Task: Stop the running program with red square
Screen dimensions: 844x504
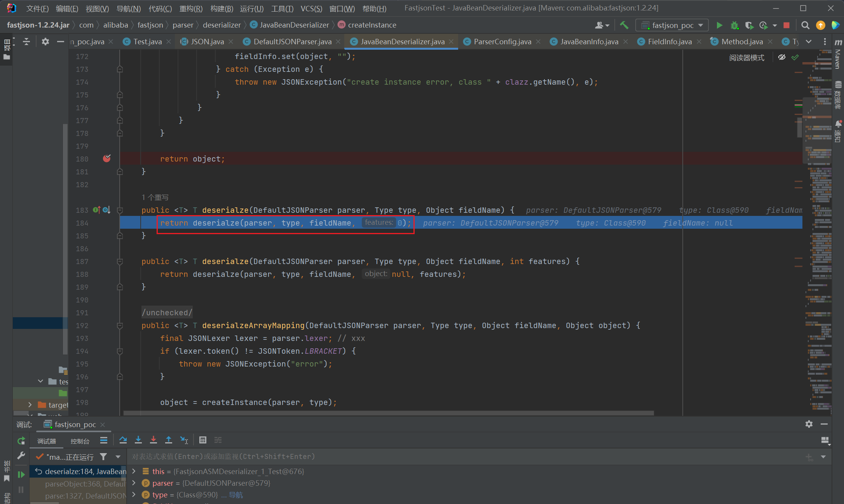Action: pyautogui.click(x=786, y=25)
